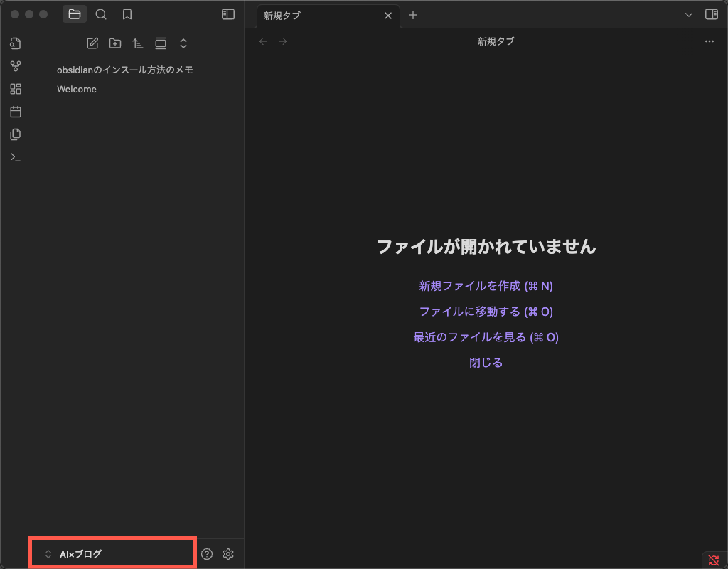The height and width of the screenshot is (569, 728).
Task: Open the tab list dropdown chevron
Action: click(x=689, y=15)
